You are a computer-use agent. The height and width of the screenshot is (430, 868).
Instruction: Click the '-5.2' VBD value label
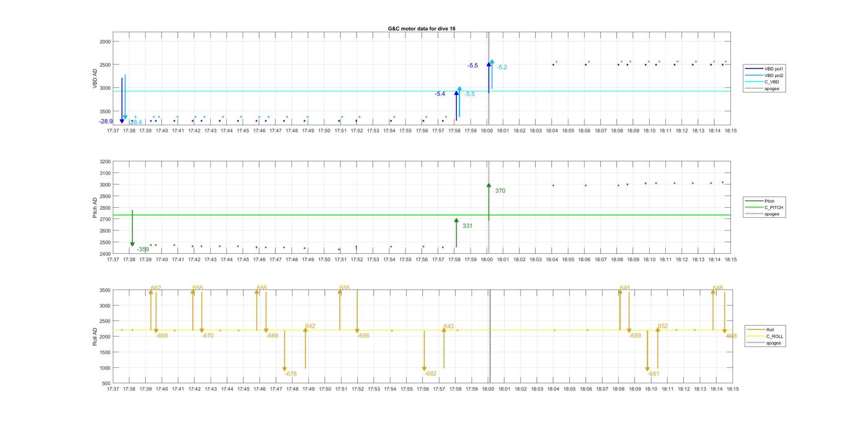coord(502,67)
